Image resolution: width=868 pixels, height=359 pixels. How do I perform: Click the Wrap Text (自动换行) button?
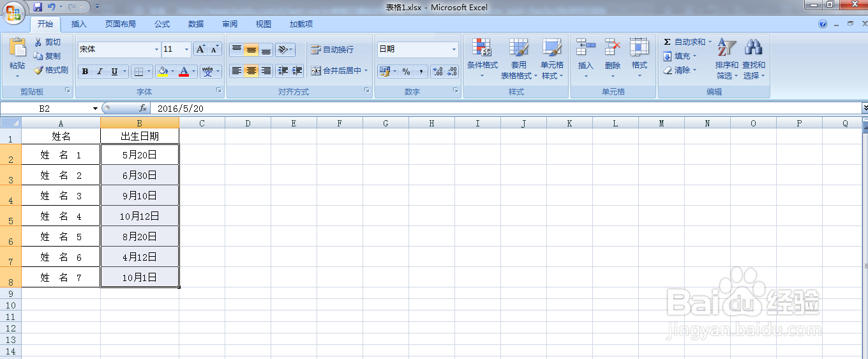coord(332,49)
